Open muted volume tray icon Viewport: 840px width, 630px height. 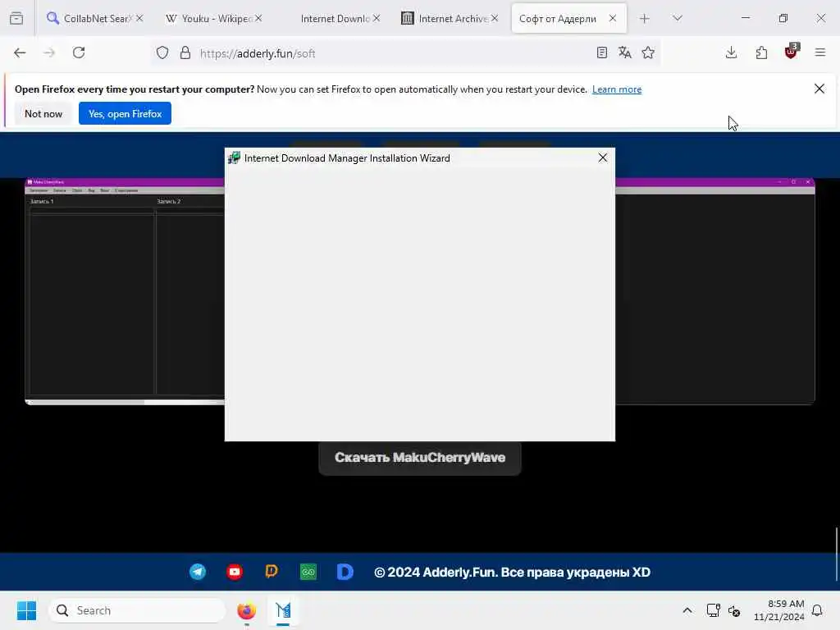click(734, 610)
